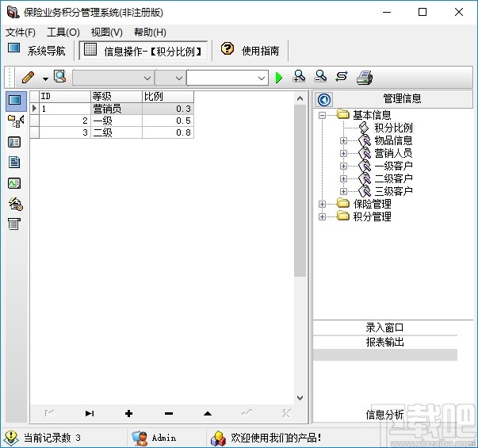Click the pencil settings icon in left sidebar
This screenshot has width=478, height=448.
[x=16, y=204]
